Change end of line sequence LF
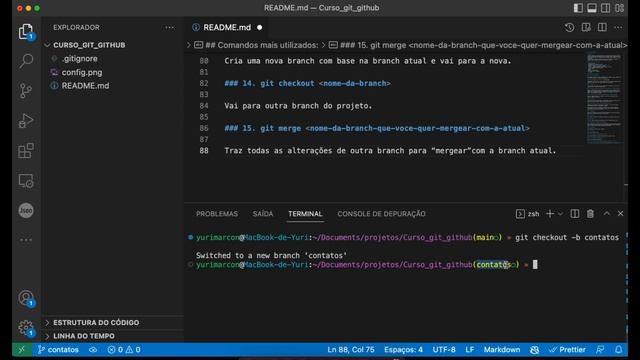640x360 pixels. [470, 350]
